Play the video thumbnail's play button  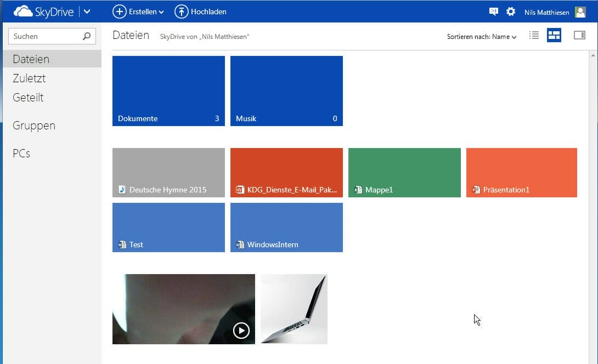[241, 331]
